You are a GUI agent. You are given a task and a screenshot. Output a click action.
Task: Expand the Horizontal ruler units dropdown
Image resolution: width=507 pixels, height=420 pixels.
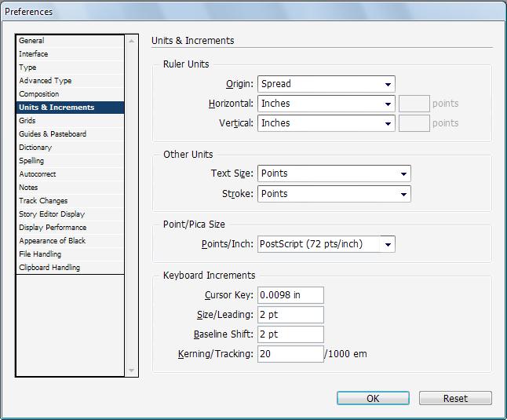click(x=326, y=104)
